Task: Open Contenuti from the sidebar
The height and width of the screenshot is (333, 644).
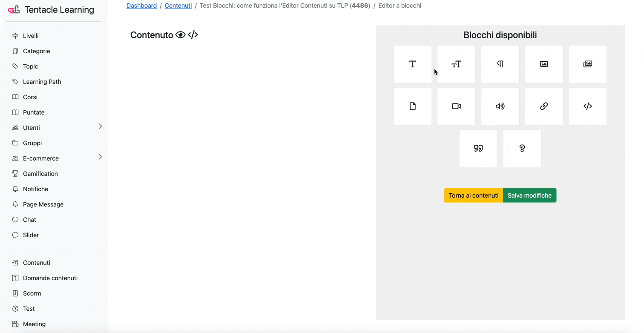Action: (x=36, y=263)
